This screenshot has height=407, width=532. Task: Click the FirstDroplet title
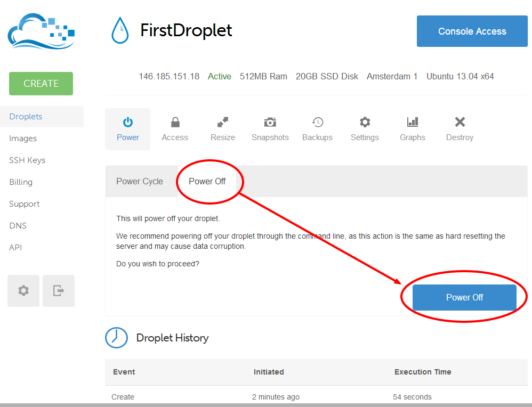tap(186, 30)
